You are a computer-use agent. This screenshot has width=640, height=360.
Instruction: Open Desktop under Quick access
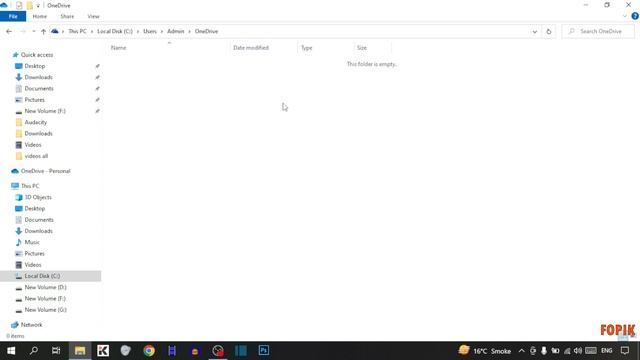(x=35, y=66)
